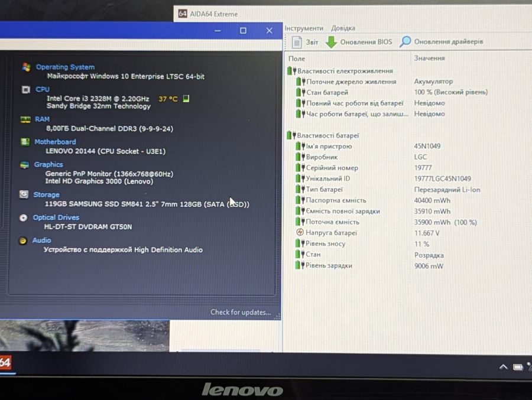Click the Акумулятор value cell
Screen dimensions: 532x400
coord(433,82)
